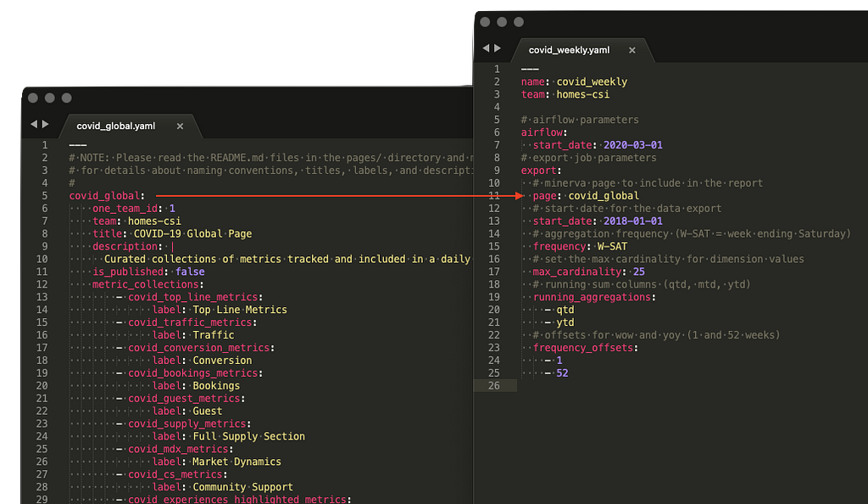Click 'airflow:' key on line 6
Viewport: 868px width, 504px height.
[x=544, y=133]
